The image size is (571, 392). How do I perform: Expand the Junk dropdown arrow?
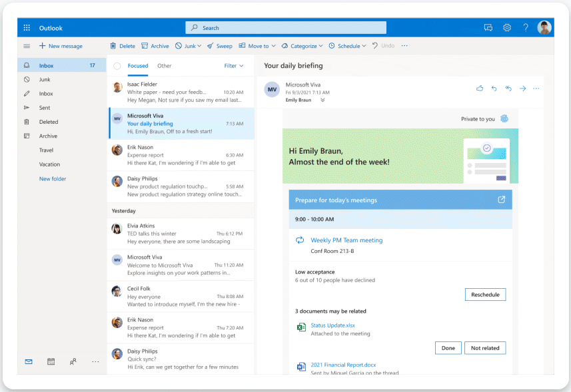(x=199, y=46)
